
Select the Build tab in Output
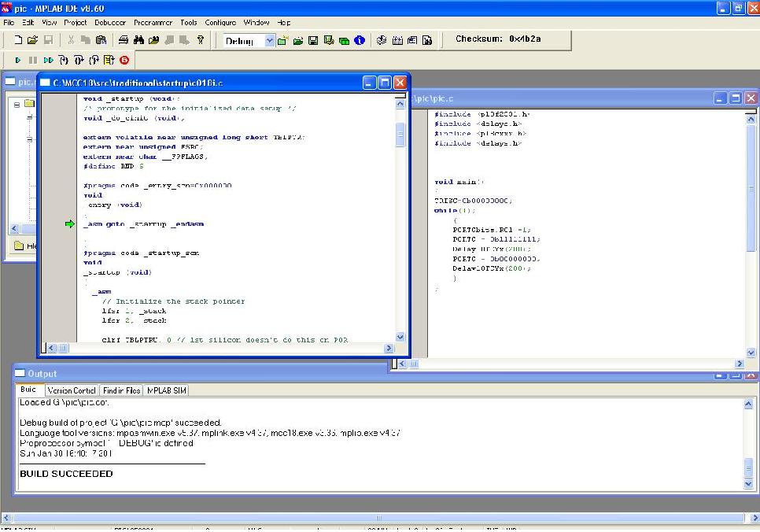click(x=28, y=390)
